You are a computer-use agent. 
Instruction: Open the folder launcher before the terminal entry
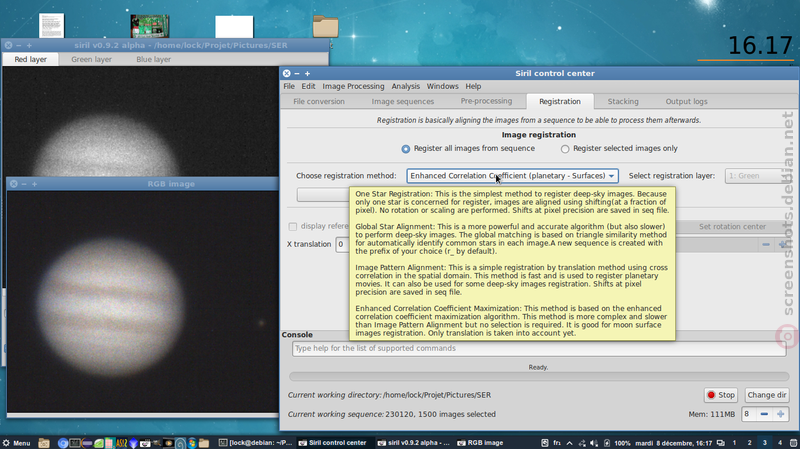coord(204,443)
